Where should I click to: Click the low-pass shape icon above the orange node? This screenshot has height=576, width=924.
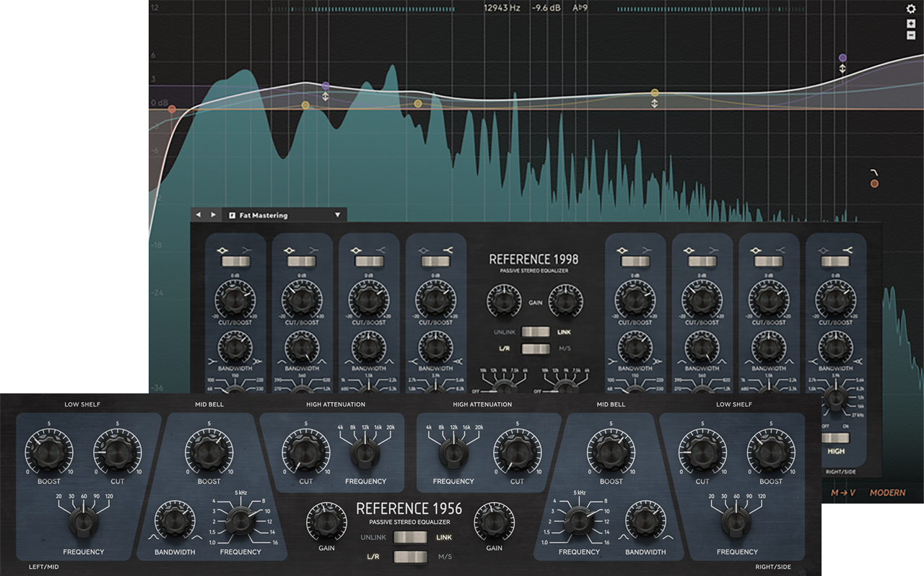pos(874,172)
